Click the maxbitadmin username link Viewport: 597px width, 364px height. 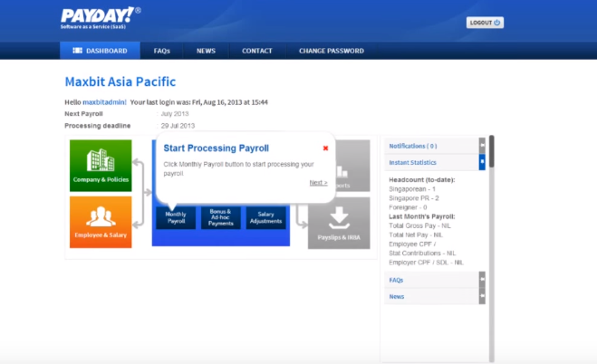[x=104, y=102]
